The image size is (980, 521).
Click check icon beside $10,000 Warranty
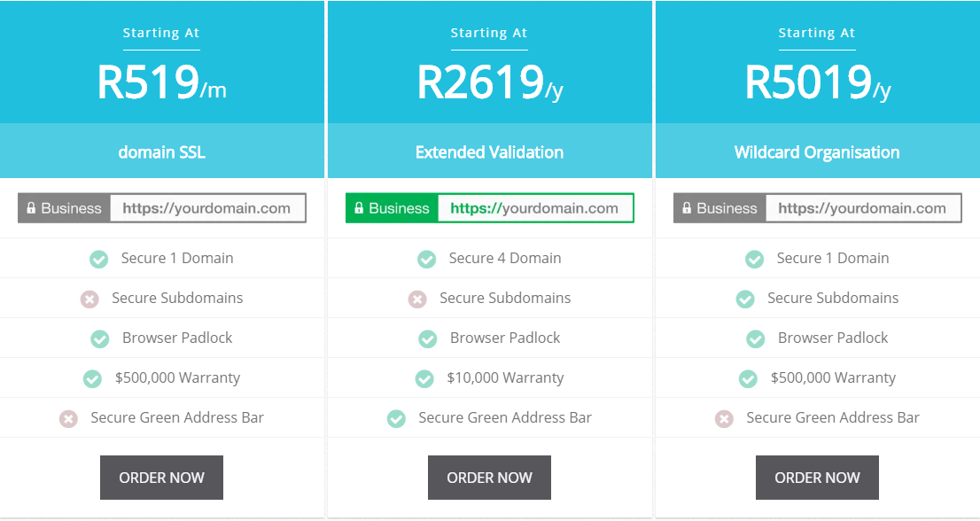point(424,378)
